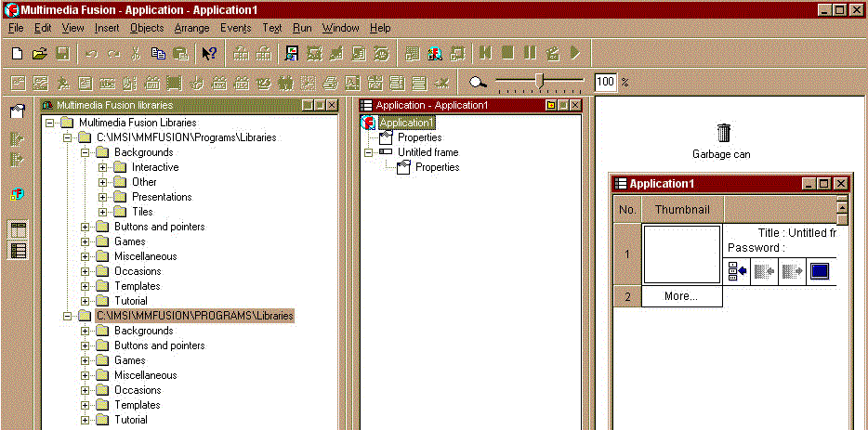Open the Objects menu
The width and height of the screenshot is (868, 430).
pyautogui.click(x=147, y=28)
